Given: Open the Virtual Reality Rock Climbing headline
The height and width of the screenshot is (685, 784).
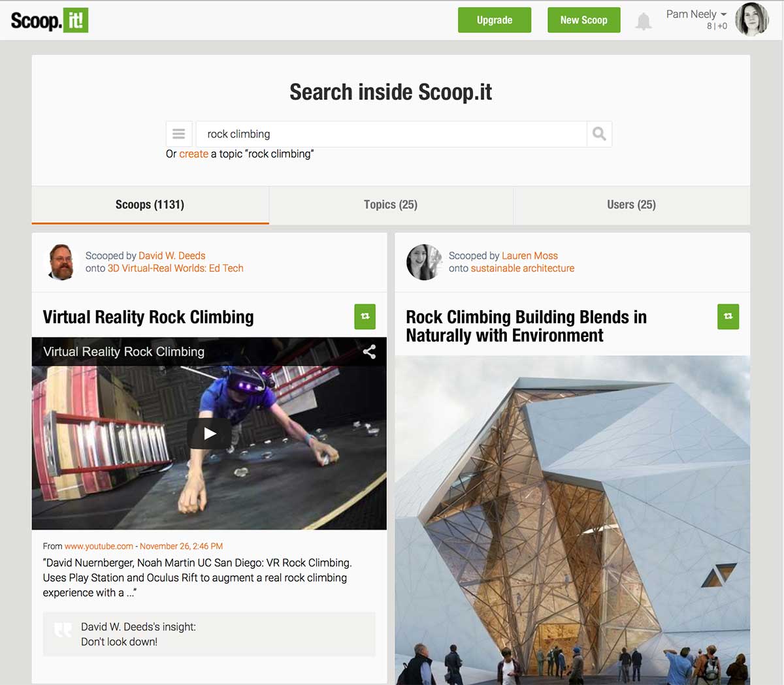Looking at the screenshot, I should [148, 317].
